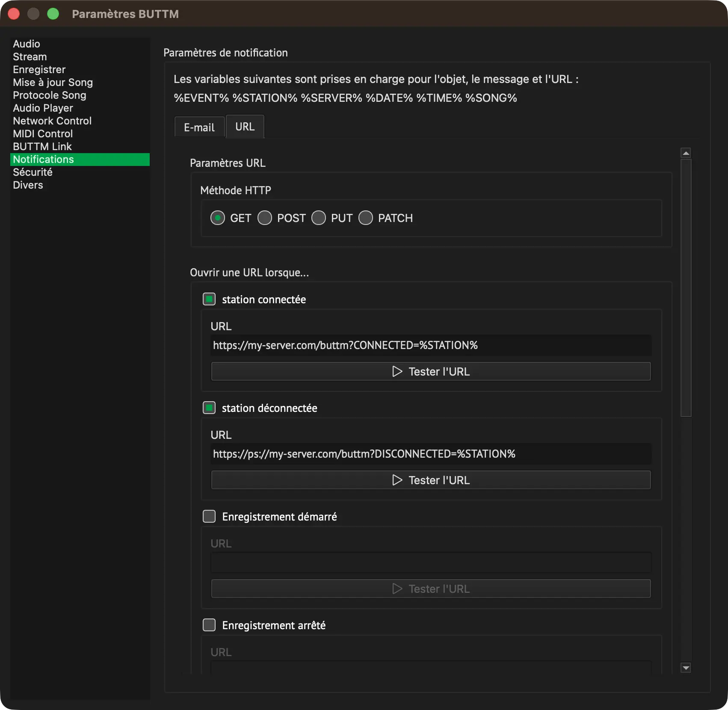Select the PUT HTTP method
728x710 pixels.
[x=319, y=218]
